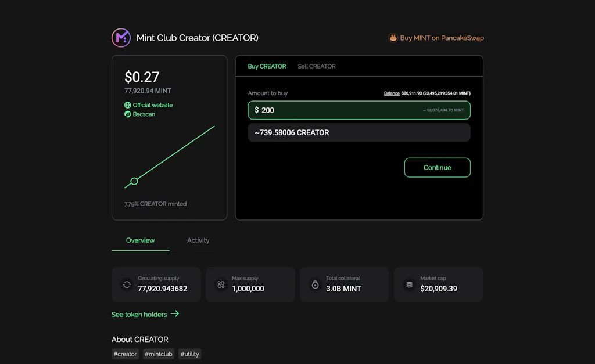Click the bonding curve position marker
The width and height of the screenshot is (595, 364).
(x=134, y=181)
